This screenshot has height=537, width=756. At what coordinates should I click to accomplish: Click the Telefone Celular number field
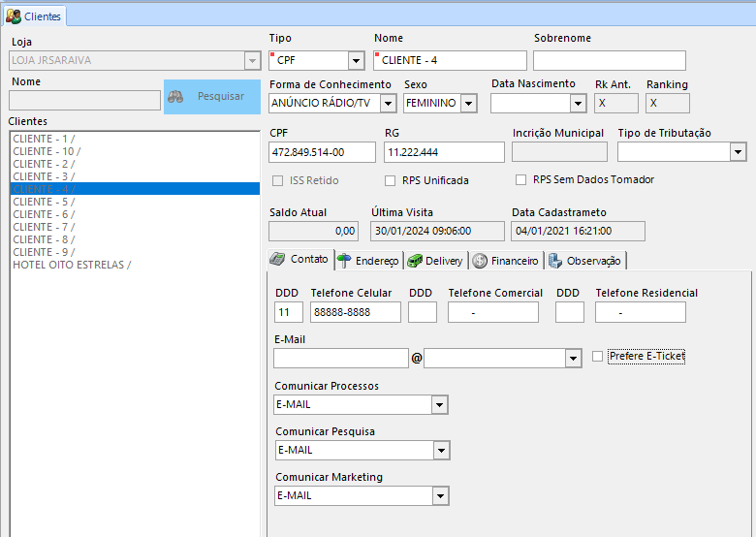click(356, 312)
